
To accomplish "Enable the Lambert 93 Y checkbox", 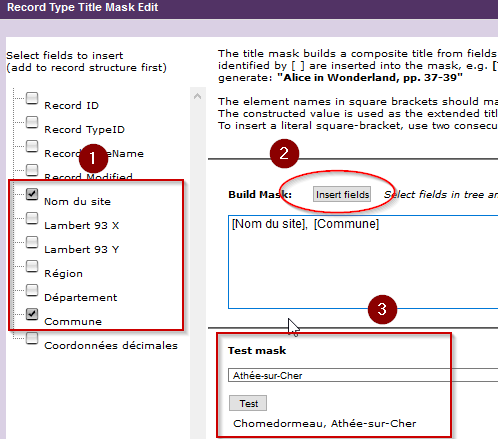I will tap(32, 242).
